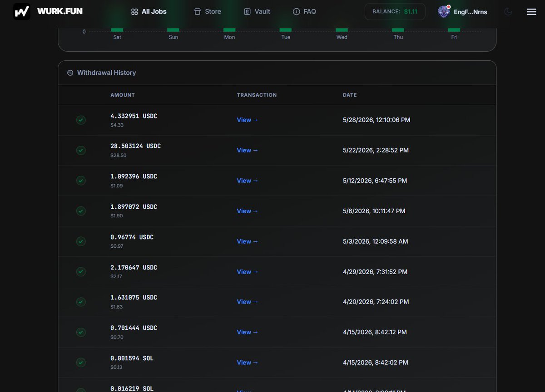
Task: View transaction dated 5/12/2026
Action: (248, 181)
